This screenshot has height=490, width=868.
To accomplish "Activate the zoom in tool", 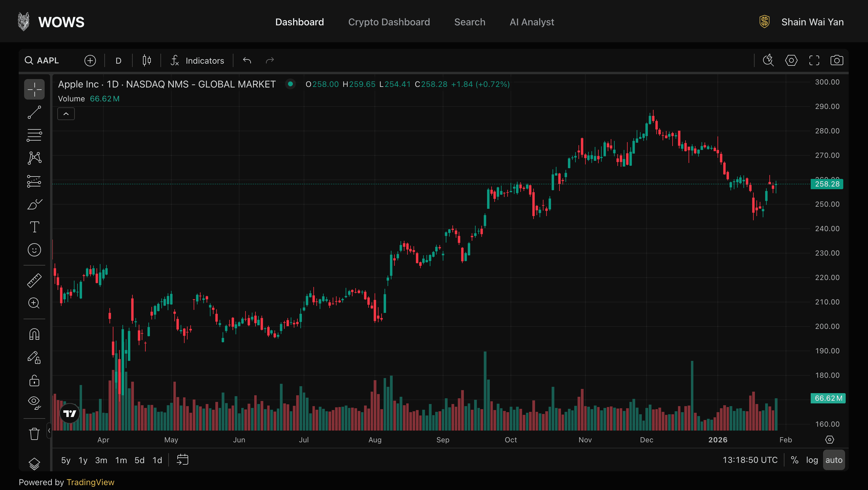I will 34,303.
